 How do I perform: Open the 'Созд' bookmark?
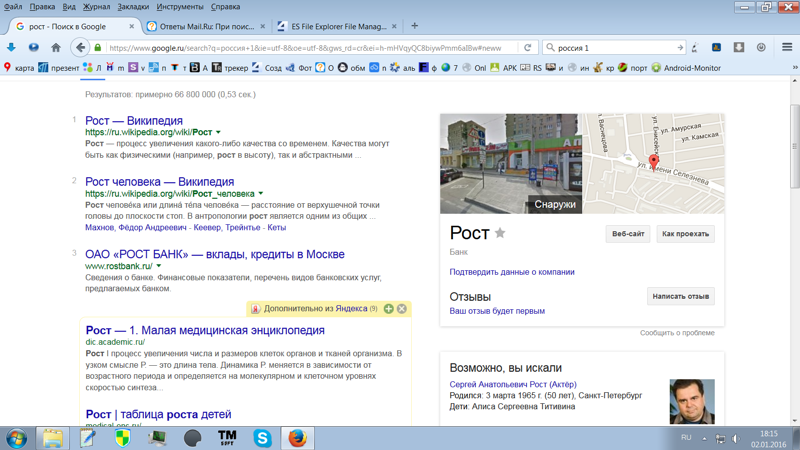click(267, 68)
